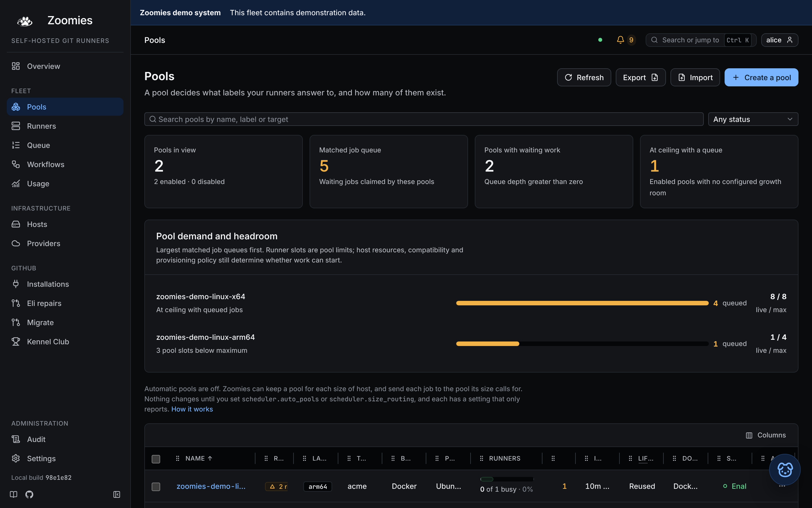812x508 pixels.
Task: Click the Export button
Action: [641, 77]
